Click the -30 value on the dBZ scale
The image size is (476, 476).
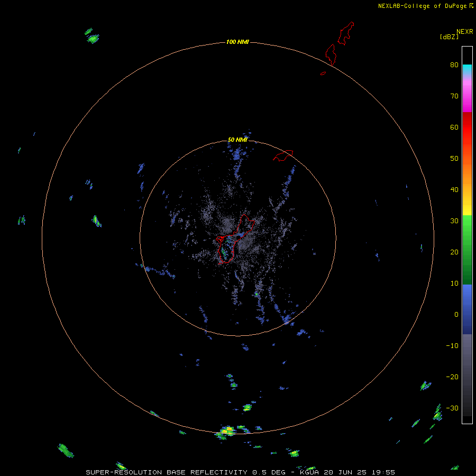point(452,408)
